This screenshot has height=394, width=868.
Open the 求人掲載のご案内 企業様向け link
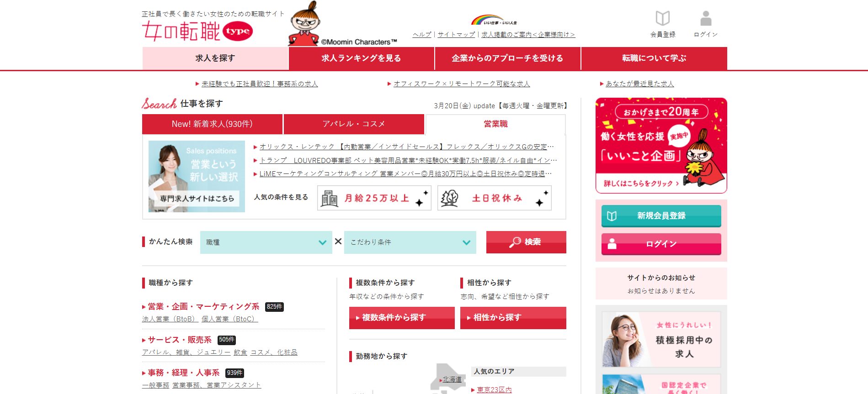coord(528,34)
